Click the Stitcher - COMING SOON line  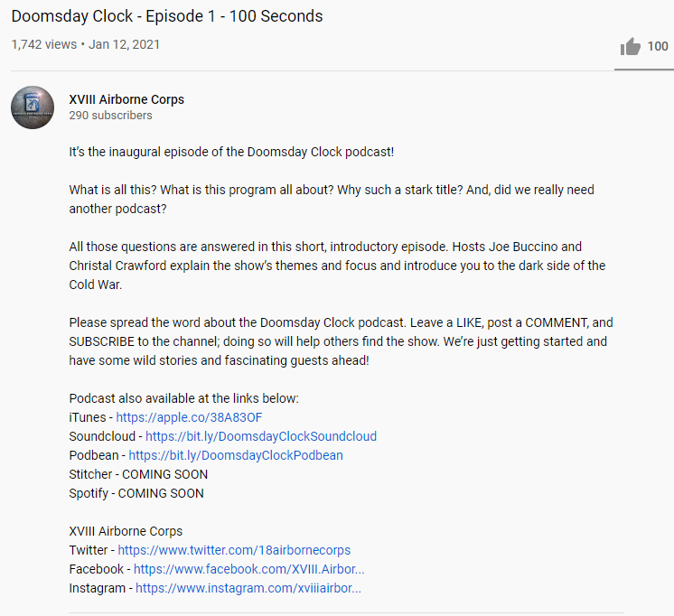point(138,474)
